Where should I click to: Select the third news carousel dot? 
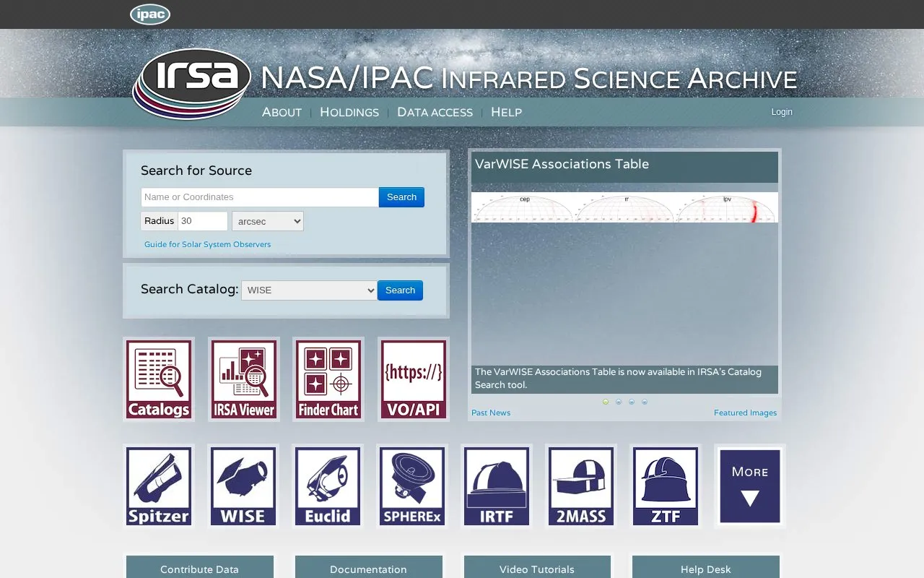(632, 402)
